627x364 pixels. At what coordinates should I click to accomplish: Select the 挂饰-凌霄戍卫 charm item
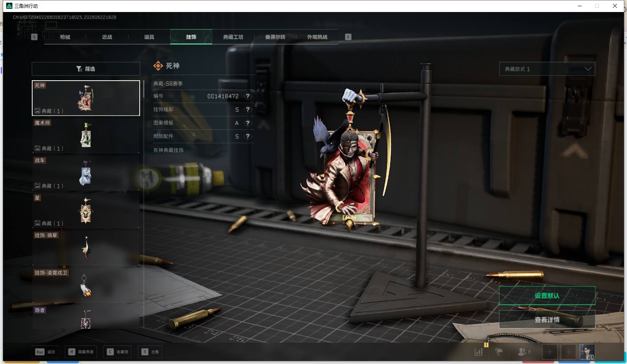[x=86, y=285]
